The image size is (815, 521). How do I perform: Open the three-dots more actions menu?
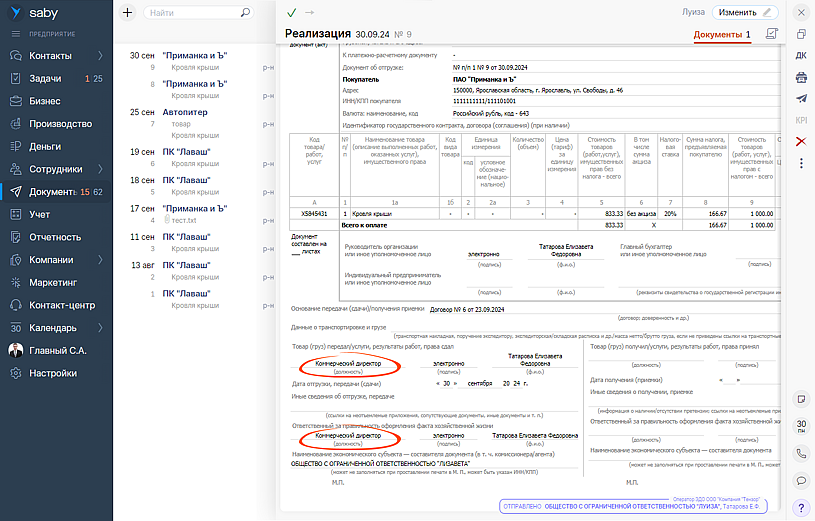pyautogui.click(x=801, y=164)
